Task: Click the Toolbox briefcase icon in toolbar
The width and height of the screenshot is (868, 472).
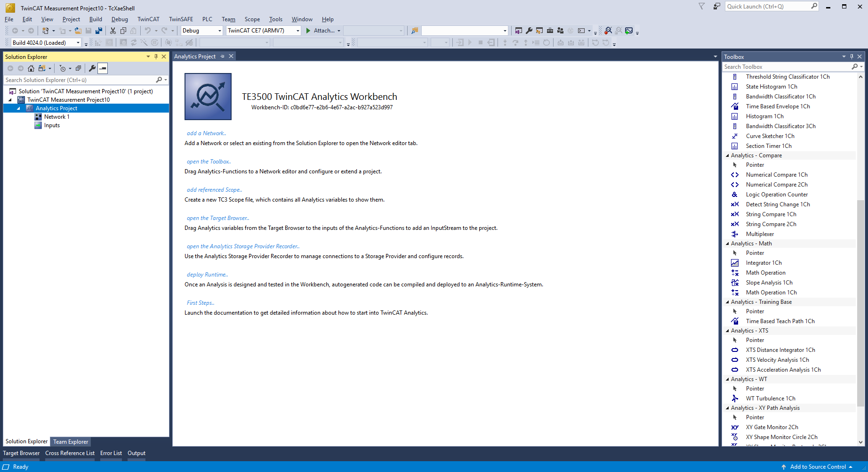Action: coord(550,31)
